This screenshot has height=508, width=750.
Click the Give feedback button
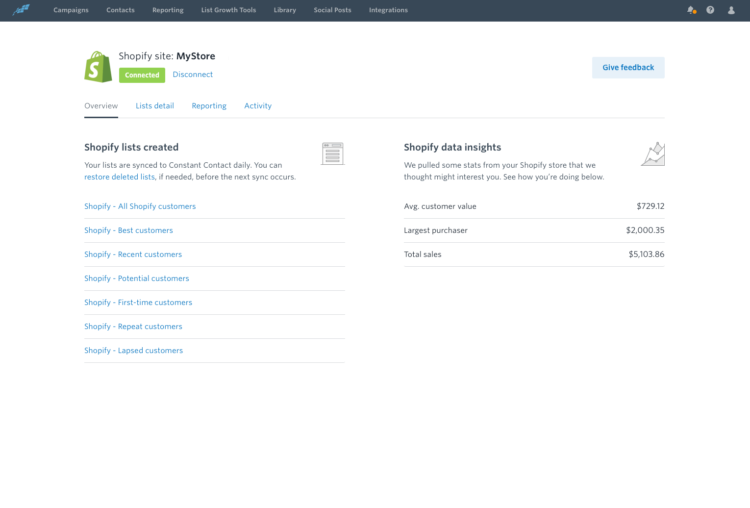[628, 67]
